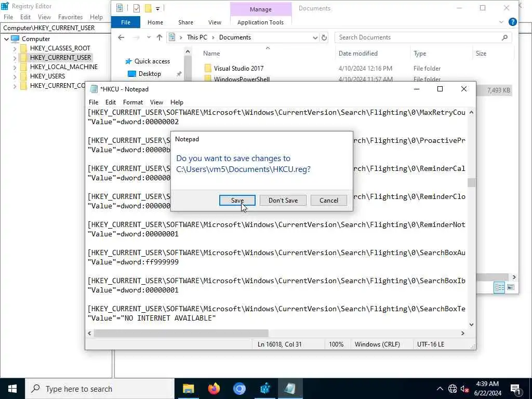Click taskbar search box
This screenshot has height=399, width=532.
[100, 389]
